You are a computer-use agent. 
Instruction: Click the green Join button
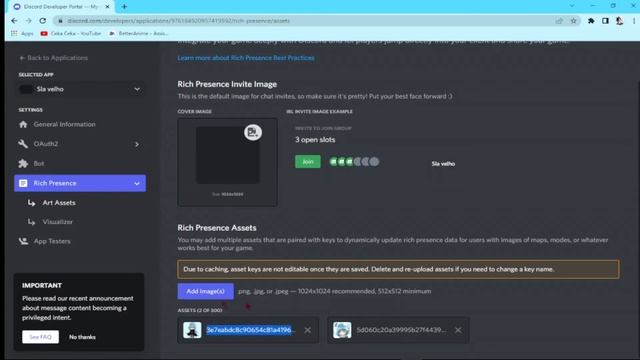pyautogui.click(x=308, y=162)
